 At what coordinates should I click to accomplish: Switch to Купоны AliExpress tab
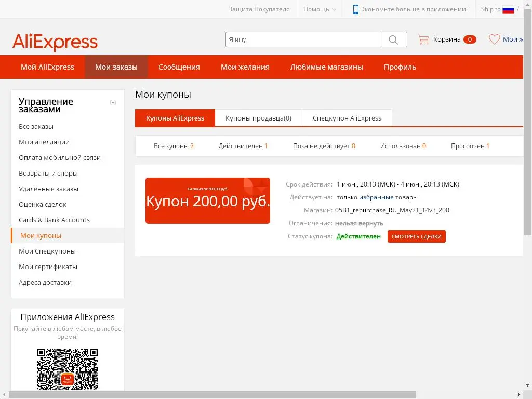175,118
